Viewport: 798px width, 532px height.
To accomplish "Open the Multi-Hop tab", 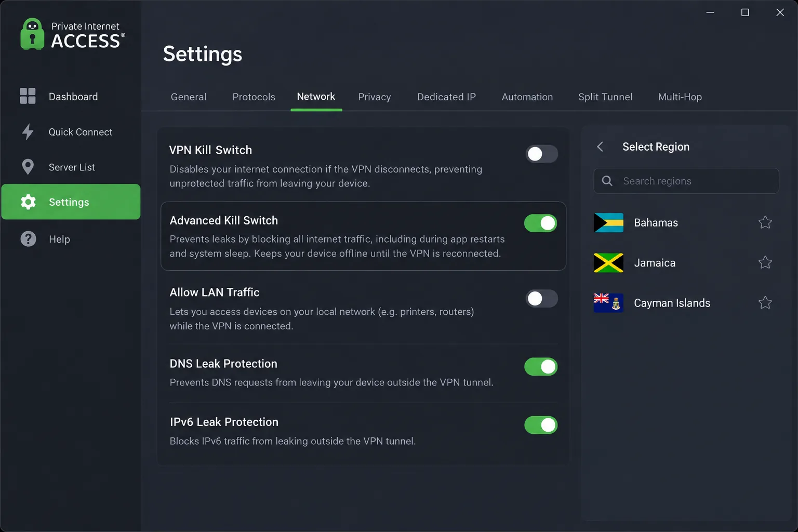I will [680, 97].
